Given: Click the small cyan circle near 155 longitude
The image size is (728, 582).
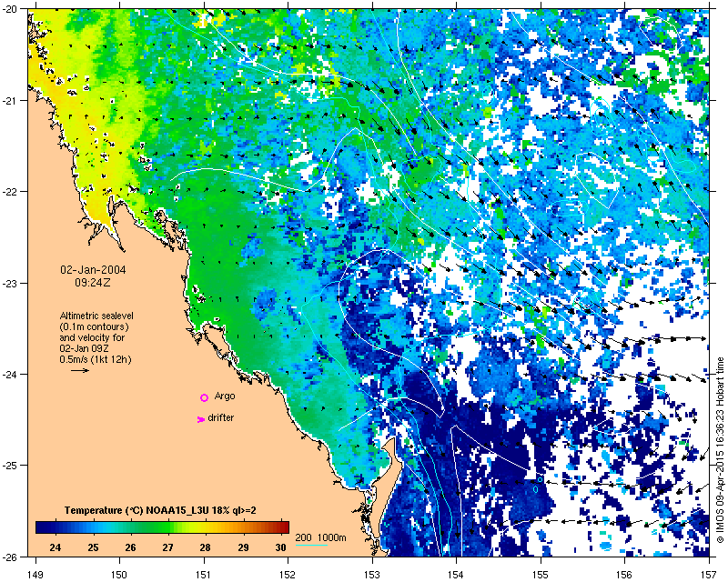Looking at the screenshot, I should pyautogui.click(x=540, y=479).
